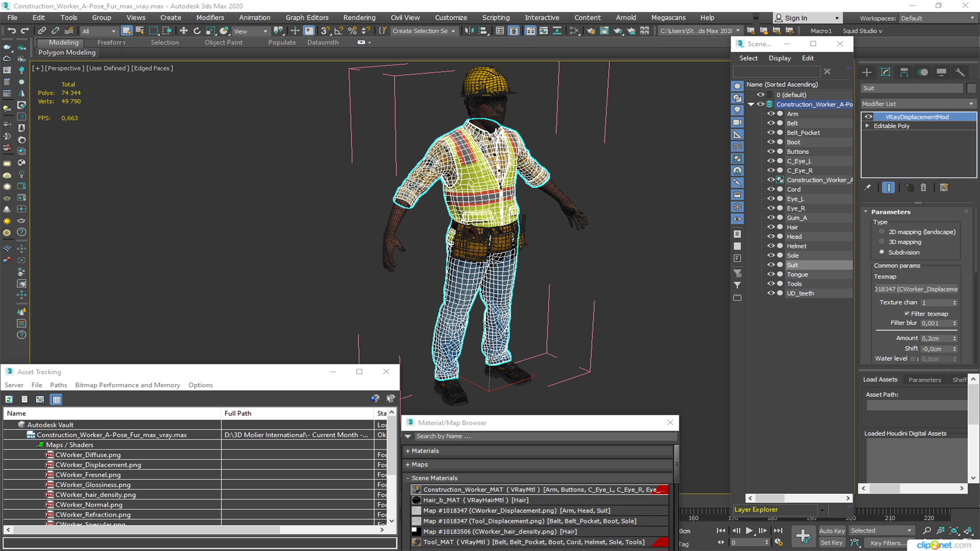Click the large Set Keys plus-key button
The width and height of the screenshot is (980, 551).
coord(803,536)
